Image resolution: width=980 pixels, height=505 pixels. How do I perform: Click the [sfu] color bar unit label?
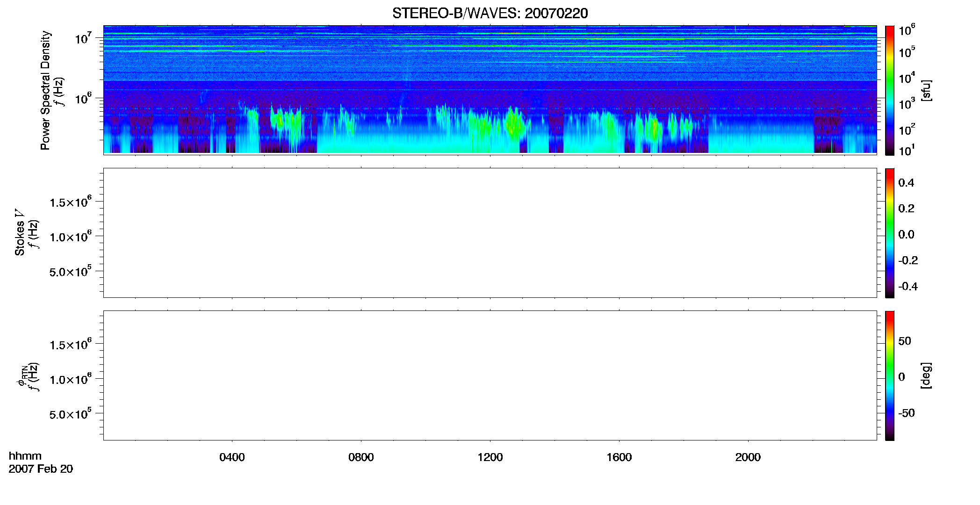[x=926, y=90]
